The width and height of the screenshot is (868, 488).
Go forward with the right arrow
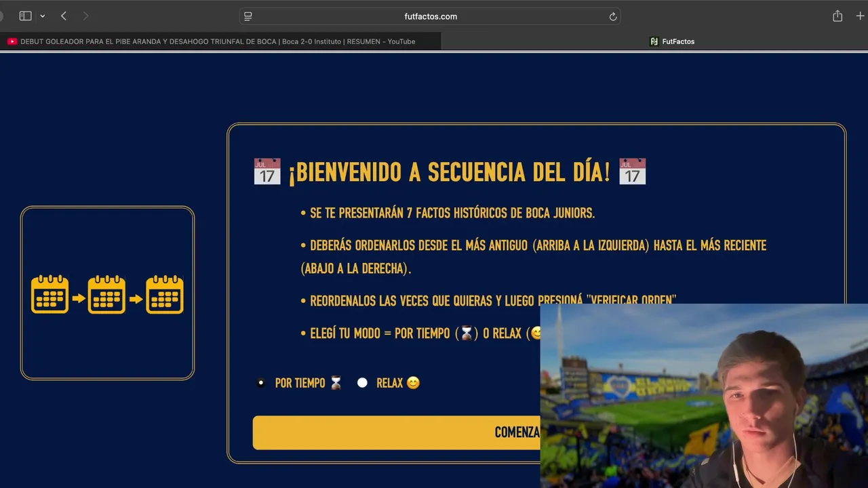85,16
